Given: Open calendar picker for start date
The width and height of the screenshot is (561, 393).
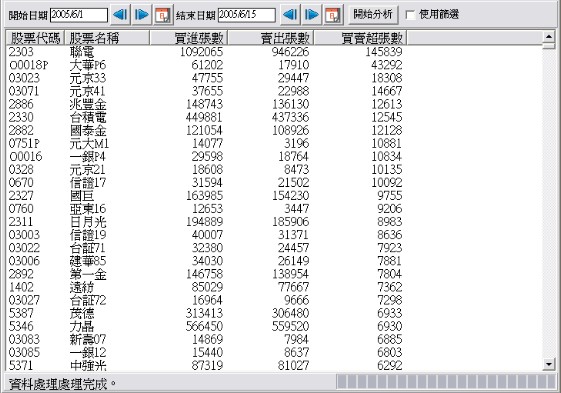Looking at the screenshot, I should point(164,15).
